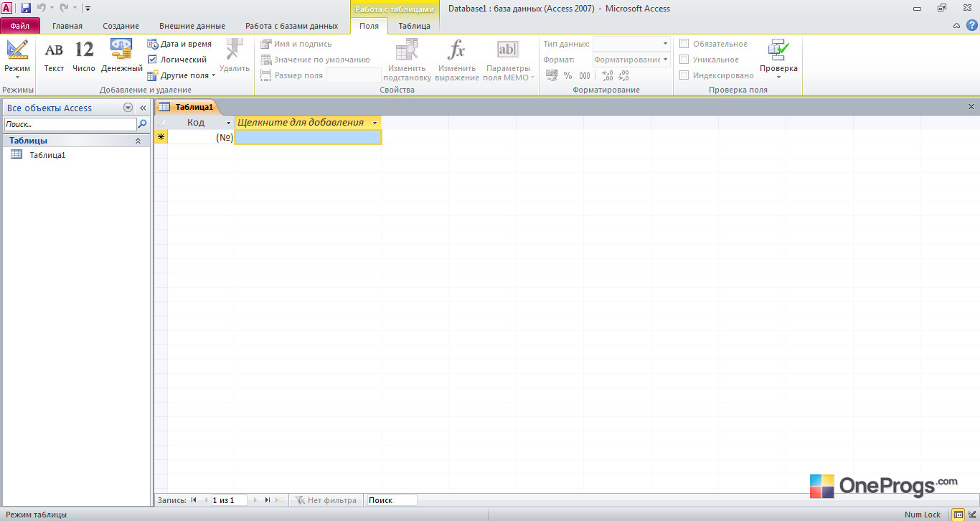Image resolution: width=980 pixels, height=521 pixels.
Task: Switch to Datasheet view in the status bar
Action: [x=958, y=515]
